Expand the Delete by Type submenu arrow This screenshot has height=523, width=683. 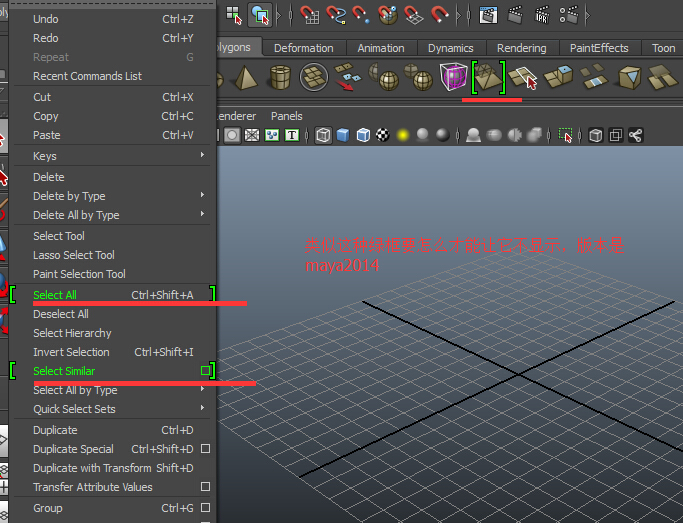tap(202, 195)
